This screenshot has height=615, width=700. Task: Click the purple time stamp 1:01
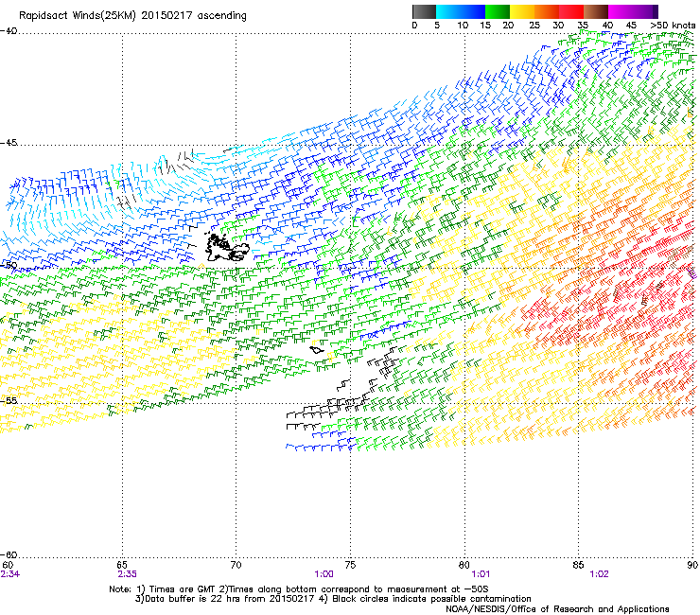481,574
